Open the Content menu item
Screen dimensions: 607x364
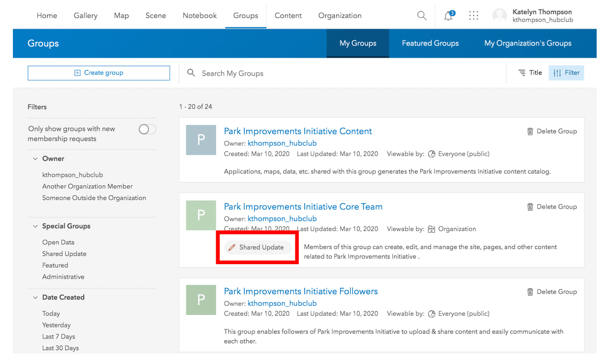[x=288, y=16]
